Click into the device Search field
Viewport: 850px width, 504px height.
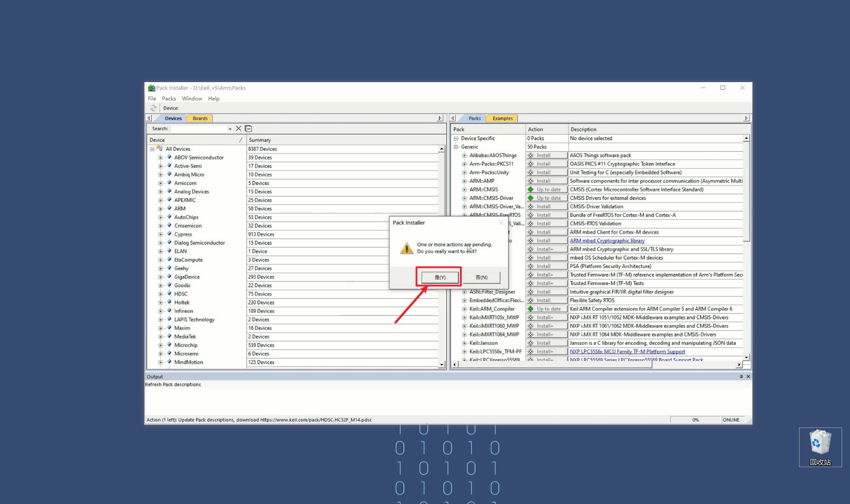199,129
